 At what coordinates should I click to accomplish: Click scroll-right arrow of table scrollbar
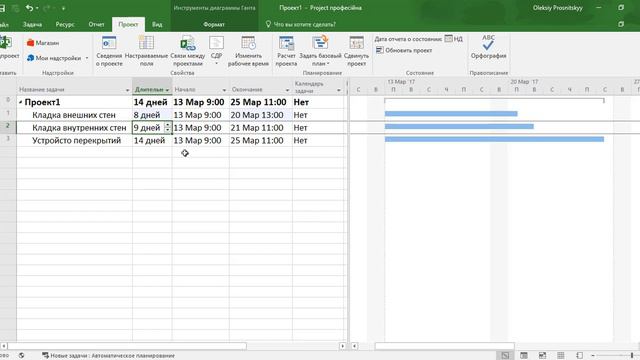point(342,346)
